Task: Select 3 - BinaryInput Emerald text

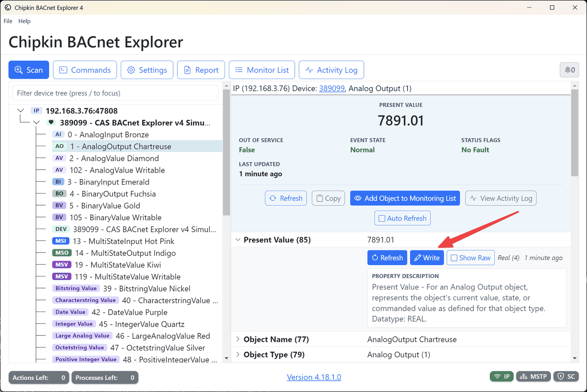Action: click(x=108, y=182)
